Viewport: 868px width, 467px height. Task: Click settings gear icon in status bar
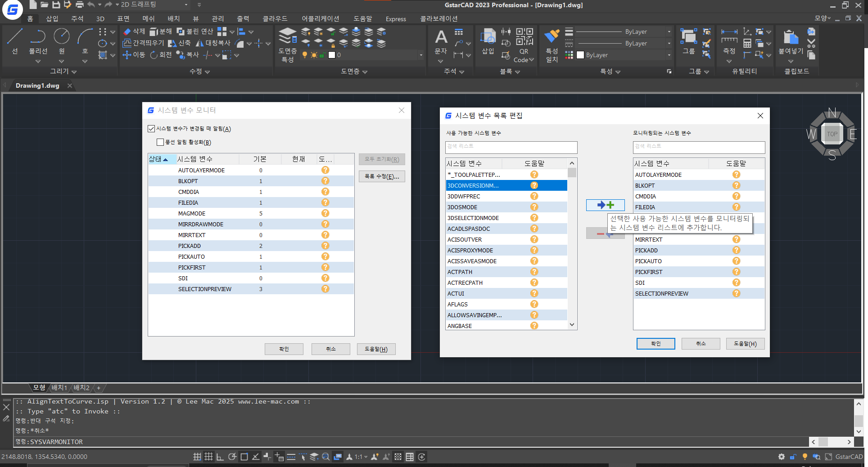click(782, 457)
